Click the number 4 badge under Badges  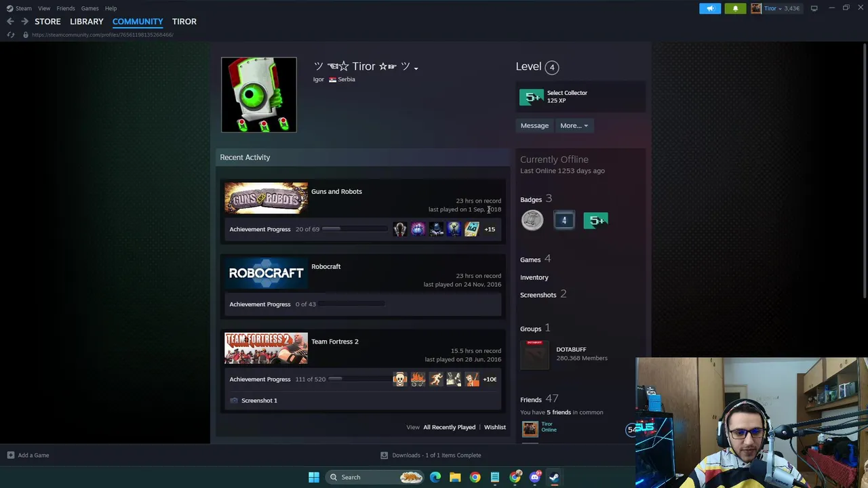point(564,220)
